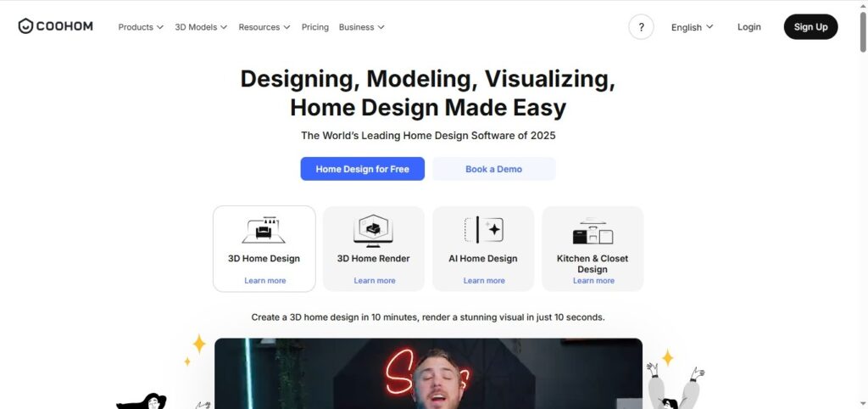
Task: Click the Home Design for Free button
Action: (x=363, y=169)
